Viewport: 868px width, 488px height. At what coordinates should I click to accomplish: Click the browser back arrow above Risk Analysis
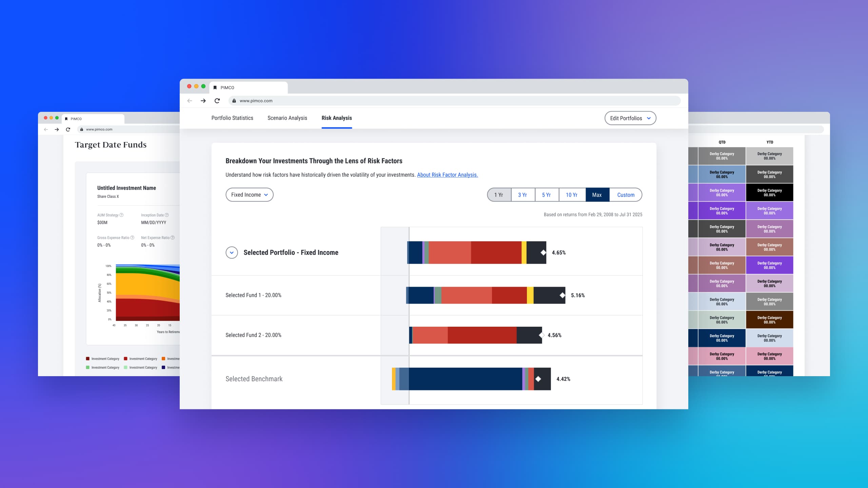pyautogui.click(x=189, y=101)
